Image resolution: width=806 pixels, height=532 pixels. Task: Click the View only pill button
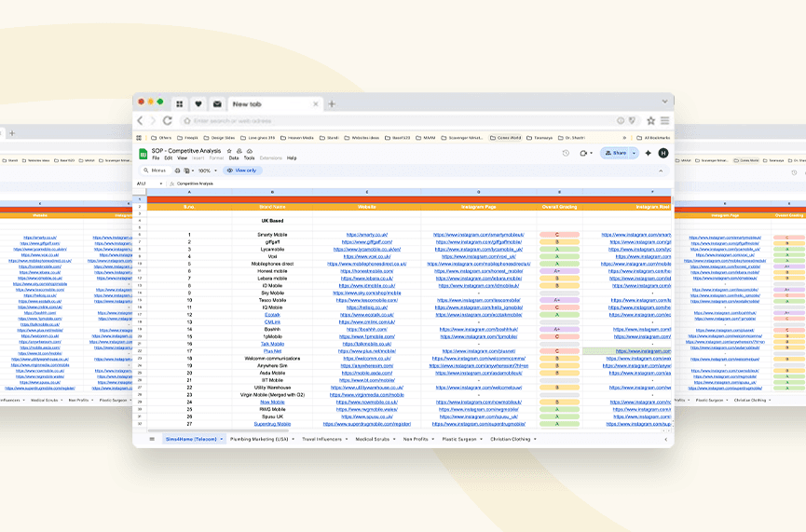click(242, 171)
